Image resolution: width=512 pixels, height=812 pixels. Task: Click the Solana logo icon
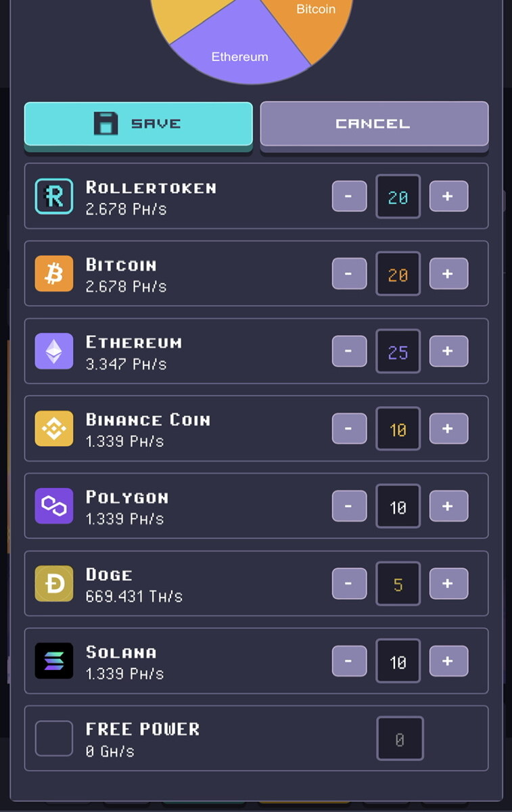click(x=54, y=660)
